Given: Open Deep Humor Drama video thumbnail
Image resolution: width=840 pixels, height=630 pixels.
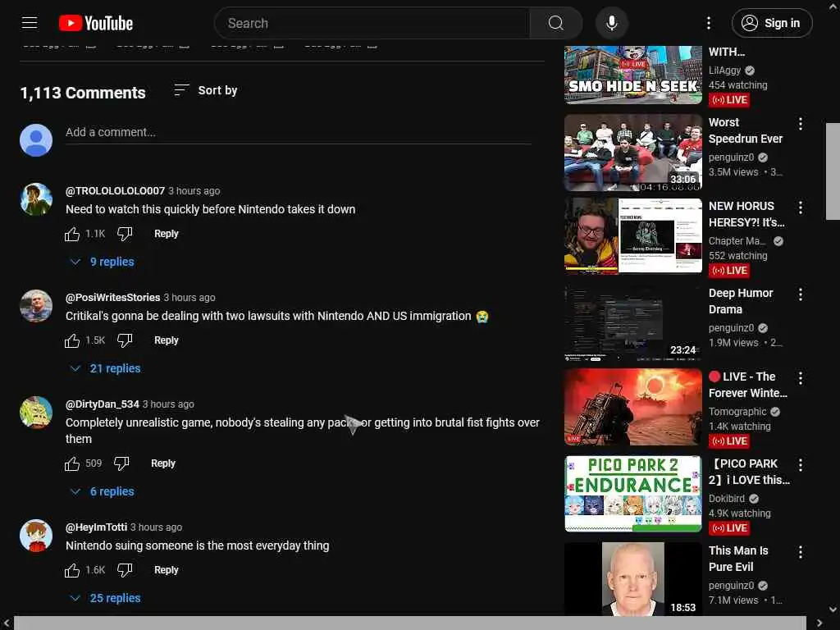Looking at the screenshot, I should (x=633, y=323).
